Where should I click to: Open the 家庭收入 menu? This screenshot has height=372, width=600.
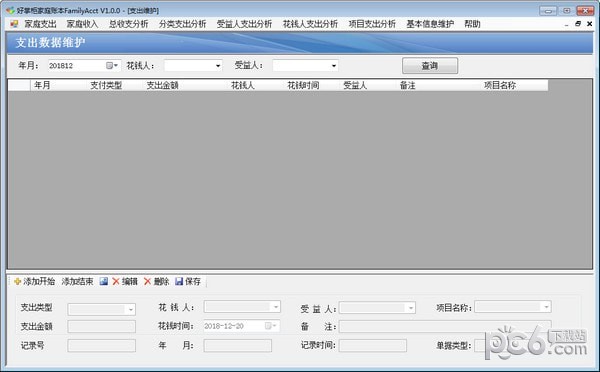click(82, 24)
